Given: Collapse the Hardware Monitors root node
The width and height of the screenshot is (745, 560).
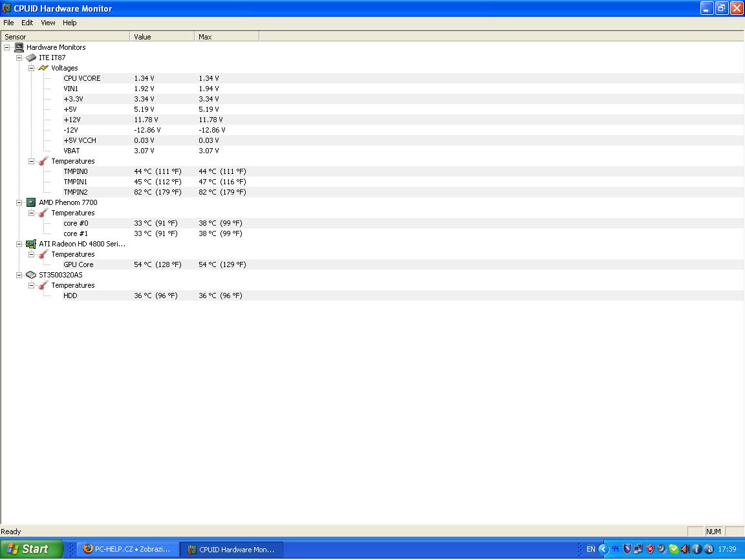Looking at the screenshot, I should tap(6, 47).
